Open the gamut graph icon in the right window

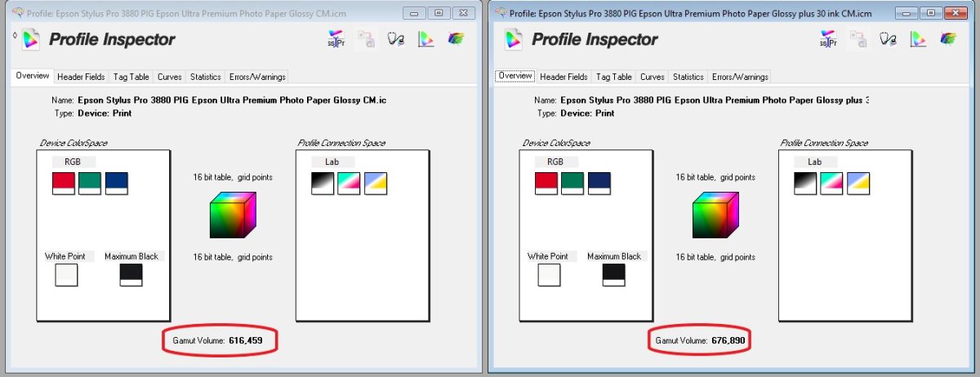pos(917,38)
